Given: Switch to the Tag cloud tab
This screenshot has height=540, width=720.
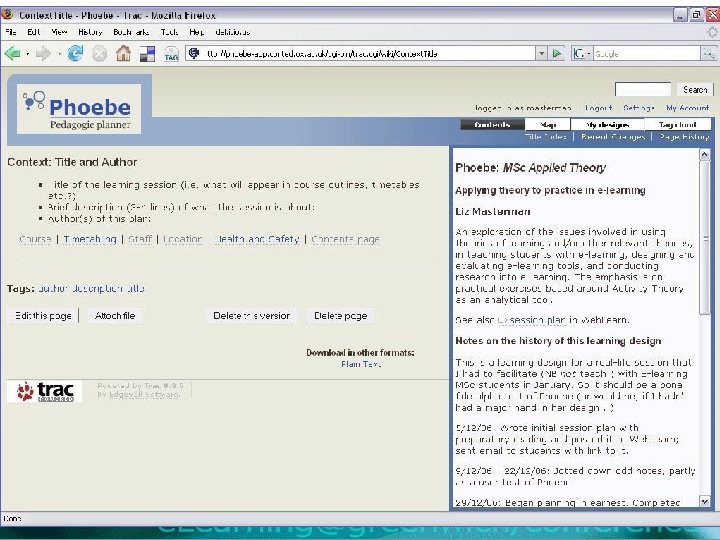Looking at the screenshot, I should tap(677, 124).
